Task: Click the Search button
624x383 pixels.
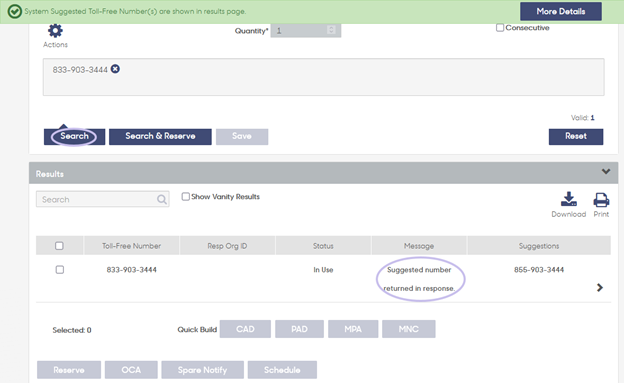Action: (74, 137)
